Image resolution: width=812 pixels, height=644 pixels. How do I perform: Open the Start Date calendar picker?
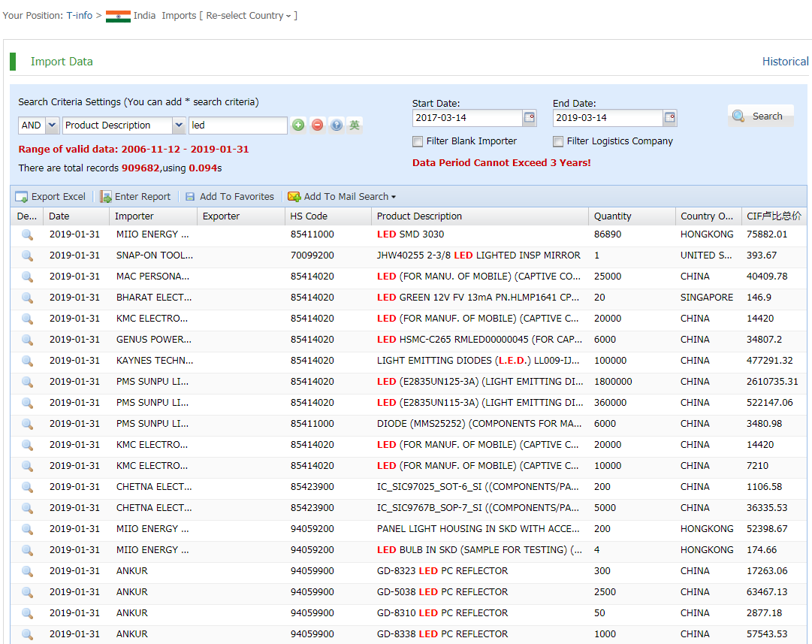coord(530,118)
